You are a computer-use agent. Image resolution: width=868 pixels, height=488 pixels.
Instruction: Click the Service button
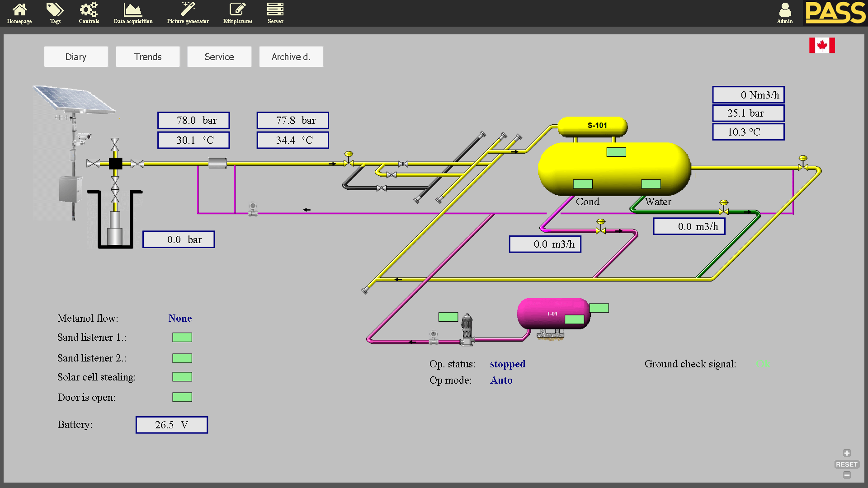point(219,57)
